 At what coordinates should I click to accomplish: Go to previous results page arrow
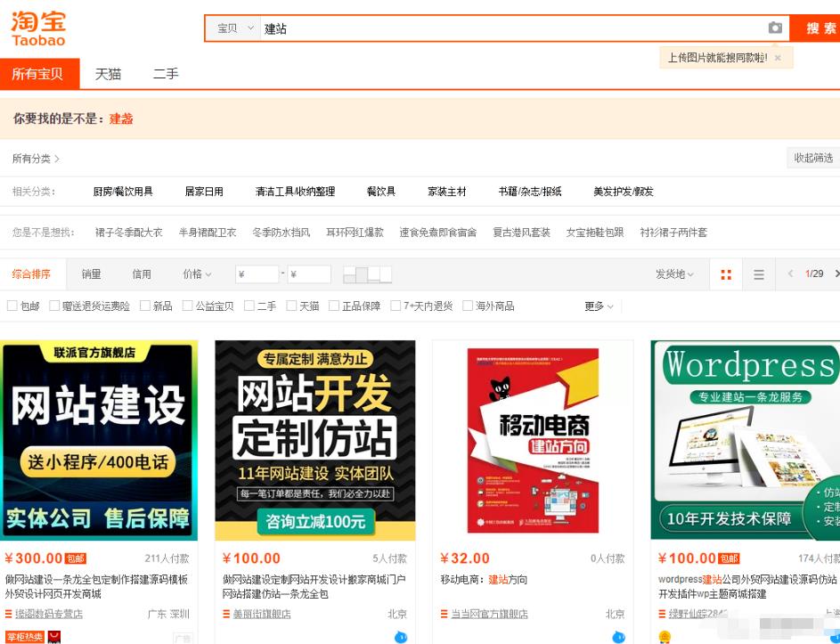[790, 273]
